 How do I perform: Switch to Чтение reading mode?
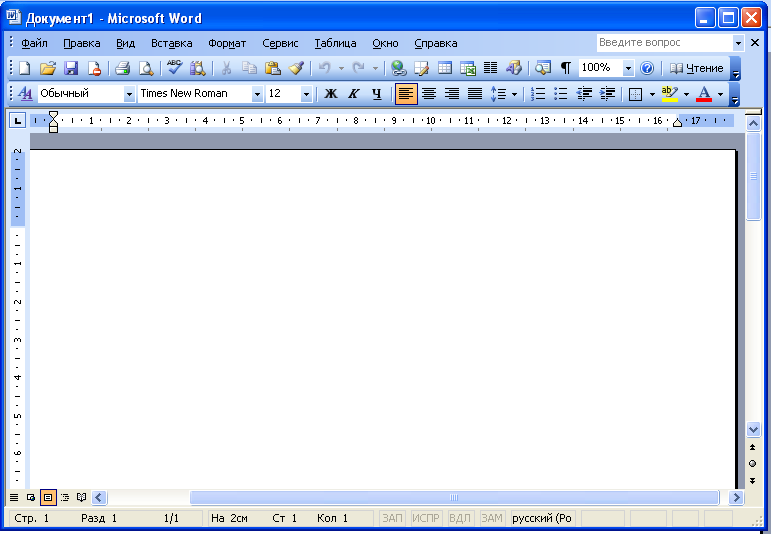[x=696, y=68]
